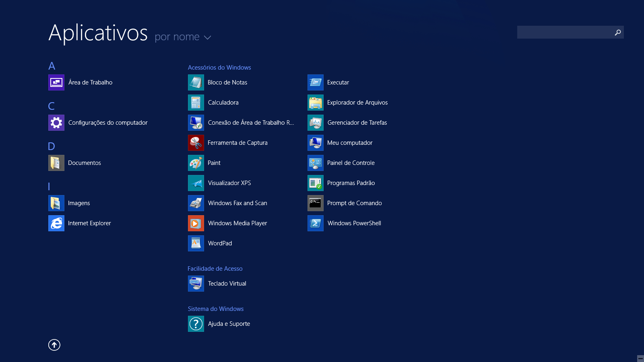
Task: Click the 'Visualizador XPS' label
Action: [x=229, y=183]
